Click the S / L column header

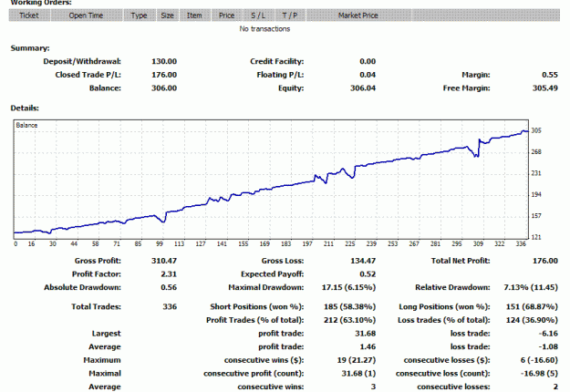pyautogui.click(x=258, y=15)
